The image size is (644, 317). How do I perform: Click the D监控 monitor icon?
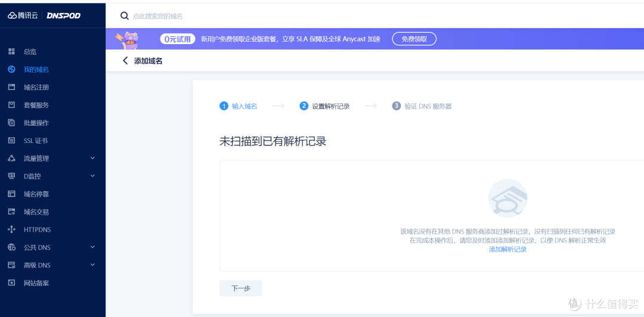tap(11, 176)
